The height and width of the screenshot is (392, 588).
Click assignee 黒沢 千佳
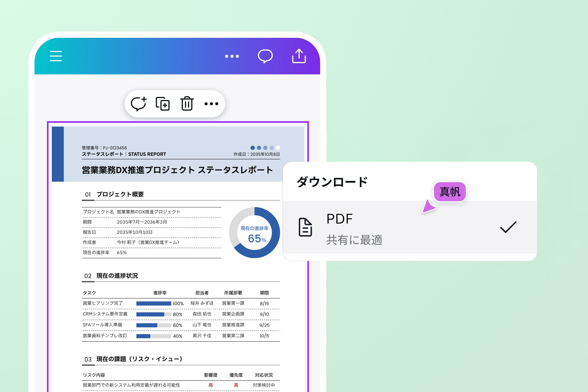(202, 336)
